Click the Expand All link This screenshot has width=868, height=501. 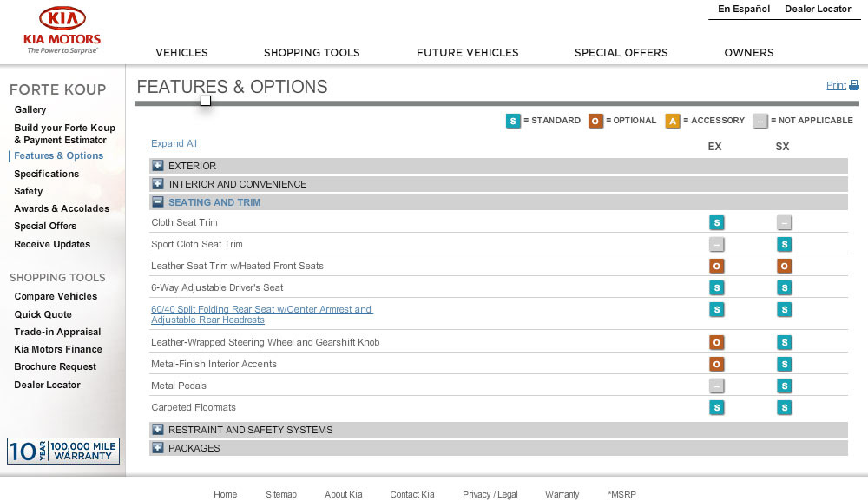[x=175, y=143]
